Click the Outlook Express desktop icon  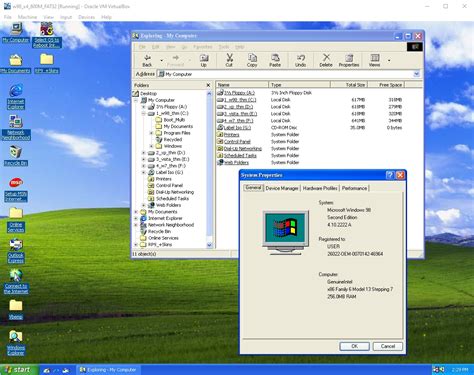(16, 251)
